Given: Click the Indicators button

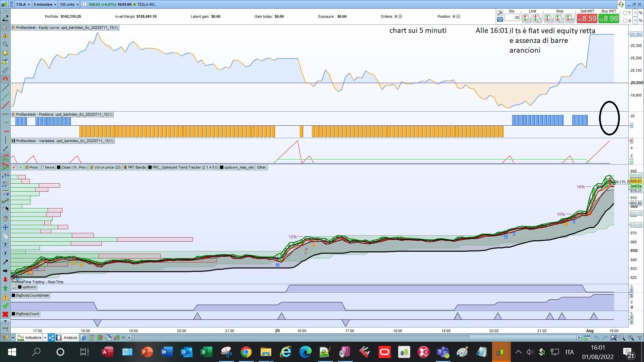Looking at the screenshot, I should (30, 338).
